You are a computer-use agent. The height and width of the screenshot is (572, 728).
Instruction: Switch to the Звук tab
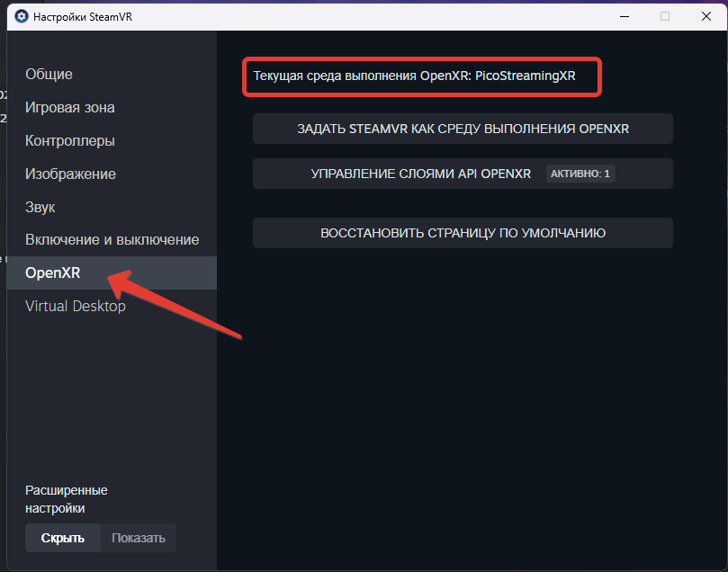click(112, 207)
